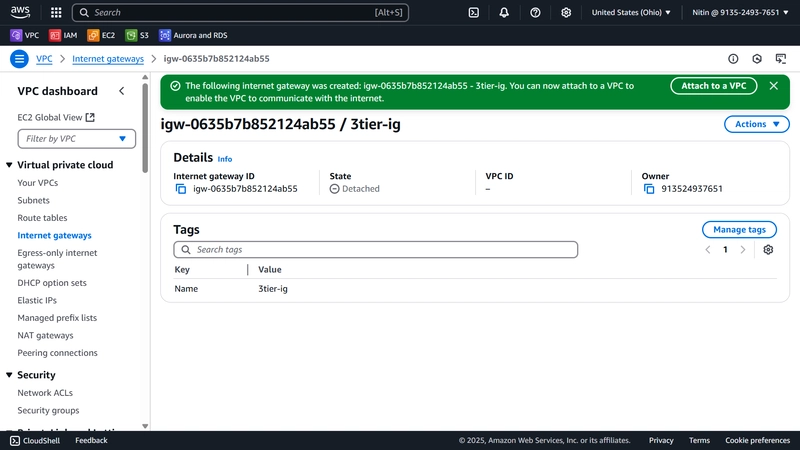The image size is (800, 450).
Task: Change region from United States (Ohio)
Action: coord(631,12)
